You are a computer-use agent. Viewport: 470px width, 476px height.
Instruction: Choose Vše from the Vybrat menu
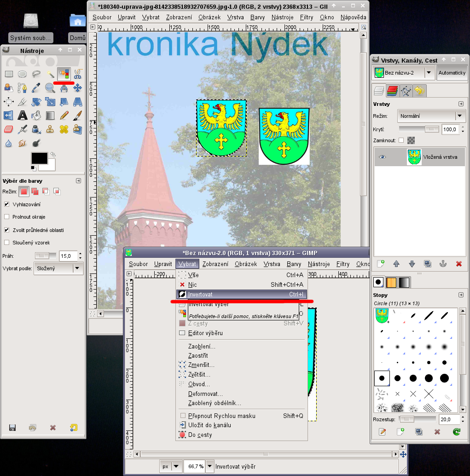(x=242, y=275)
